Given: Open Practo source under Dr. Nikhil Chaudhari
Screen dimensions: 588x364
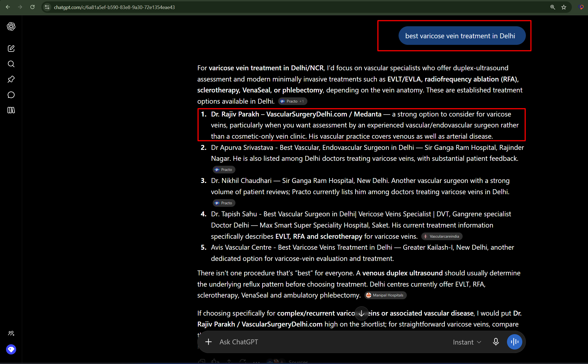Looking at the screenshot, I should click(224, 203).
